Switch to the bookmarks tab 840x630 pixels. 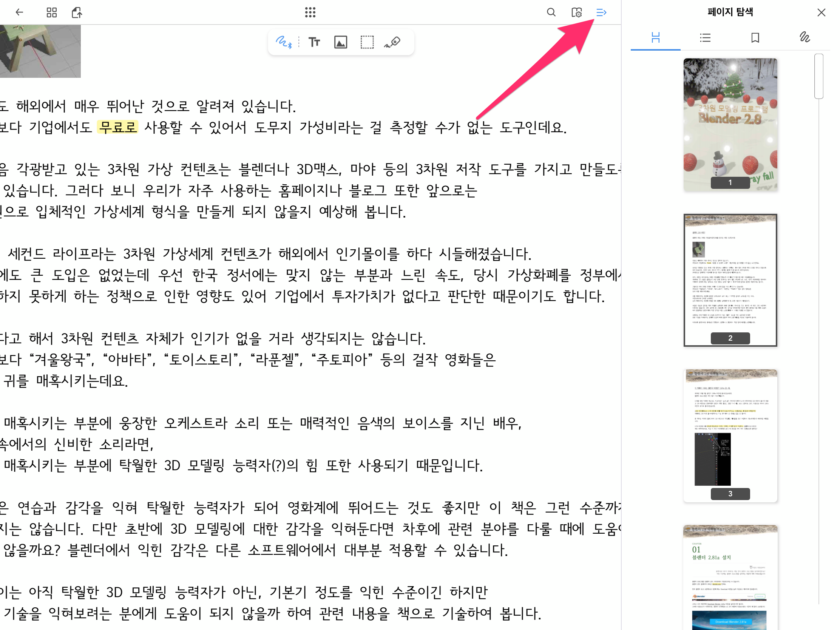(x=755, y=37)
